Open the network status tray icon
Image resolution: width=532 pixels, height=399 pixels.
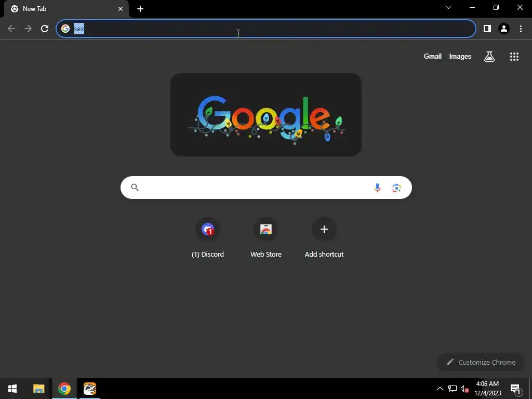click(453, 389)
